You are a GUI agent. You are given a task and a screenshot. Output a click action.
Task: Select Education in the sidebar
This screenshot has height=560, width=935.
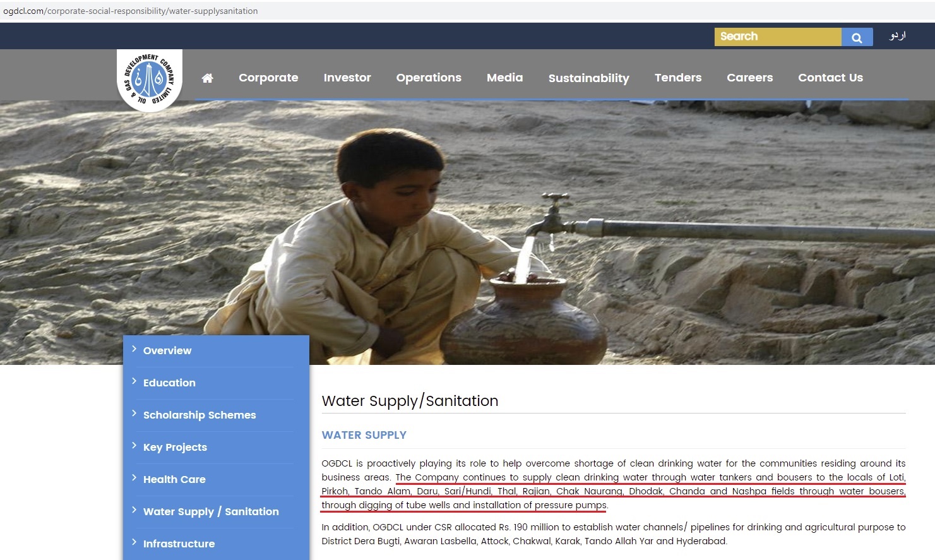[169, 383]
